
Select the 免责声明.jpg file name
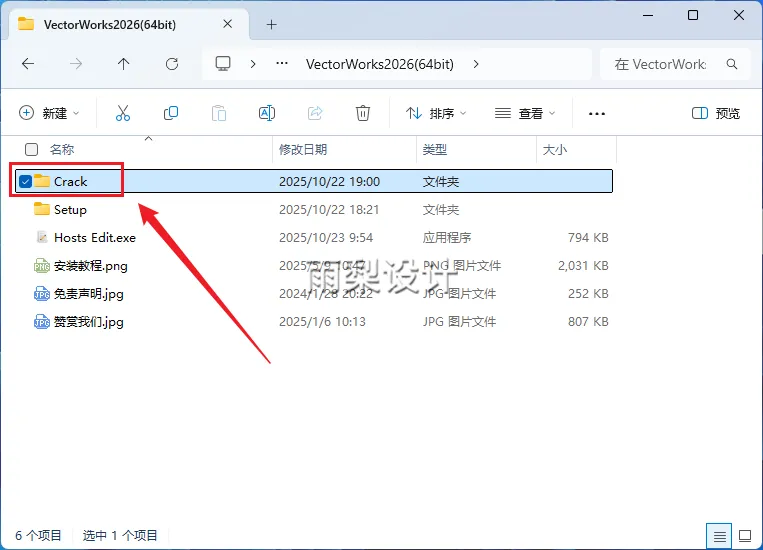tap(89, 294)
